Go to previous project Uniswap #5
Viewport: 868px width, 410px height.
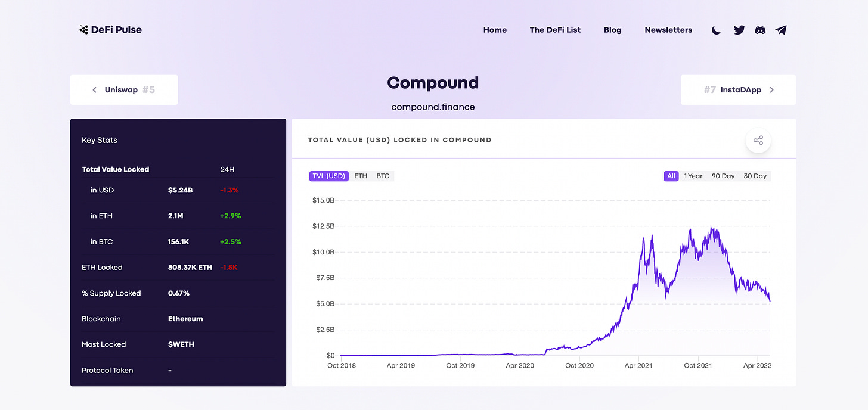click(x=124, y=90)
